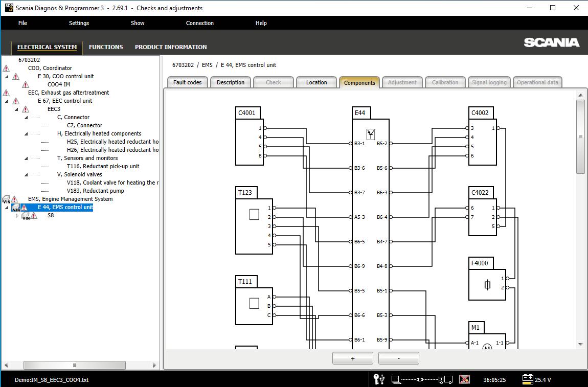Screen dimensions: 588x387
Task: Collapse the E 30, COO control unit node
Action: (x=7, y=77)
